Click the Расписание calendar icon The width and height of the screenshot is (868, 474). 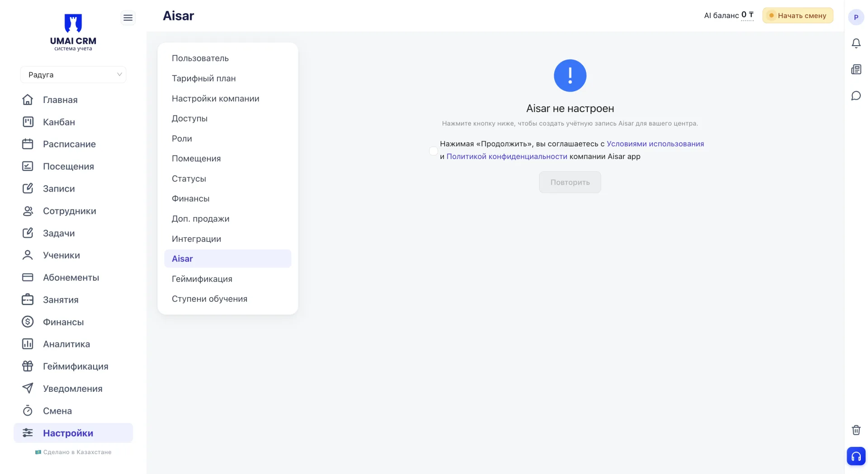pyautogui.click(x=28, y=144)
